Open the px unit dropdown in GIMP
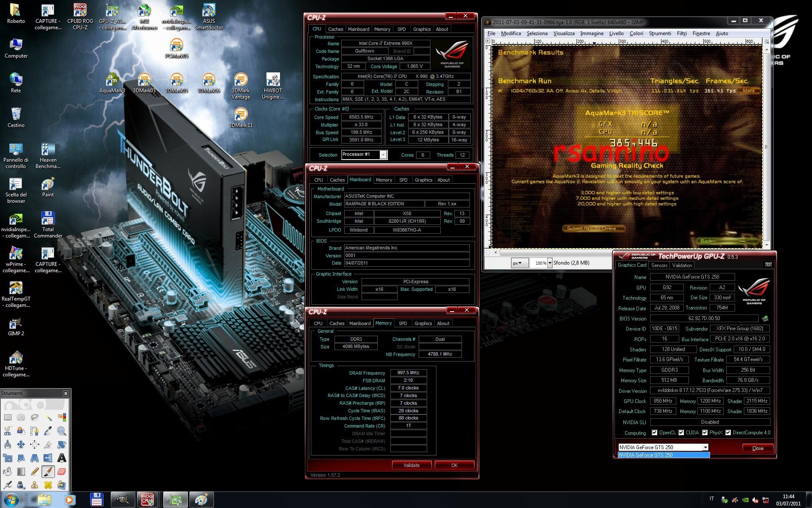 520,263
